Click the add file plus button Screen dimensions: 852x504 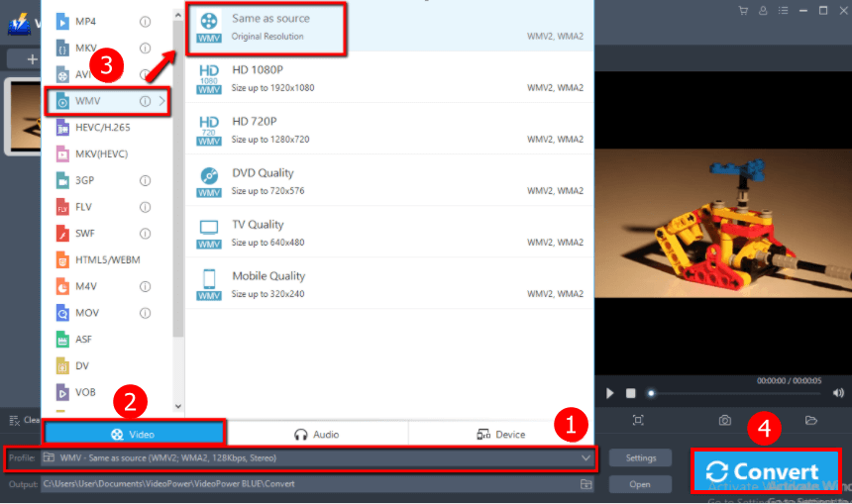coord(32,59)
